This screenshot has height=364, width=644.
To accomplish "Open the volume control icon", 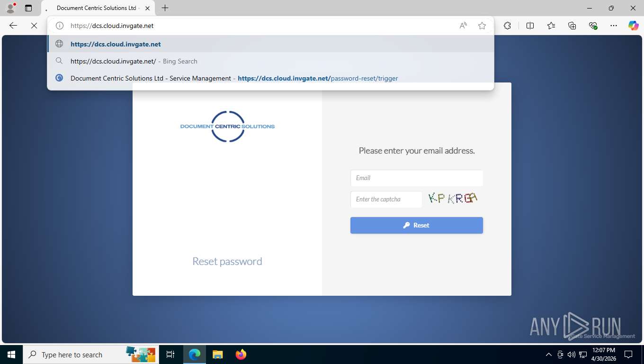I will click(x=572, y=355).
